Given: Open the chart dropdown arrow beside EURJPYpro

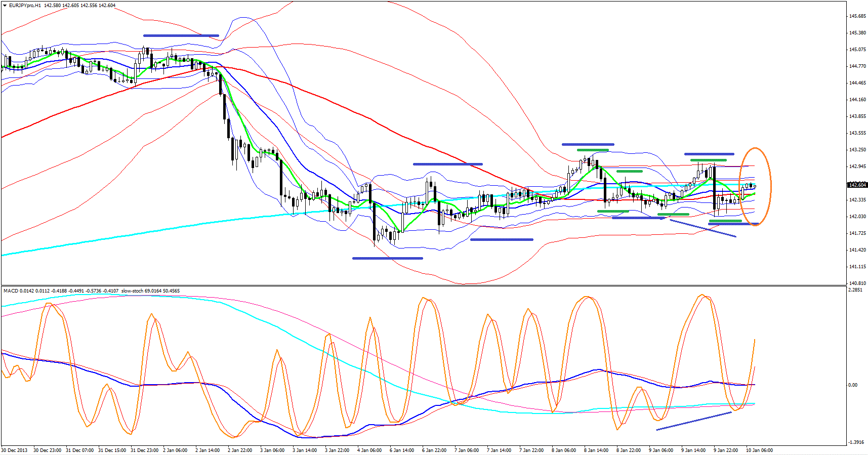Looking at the screenshot, I should pos(5,6).
